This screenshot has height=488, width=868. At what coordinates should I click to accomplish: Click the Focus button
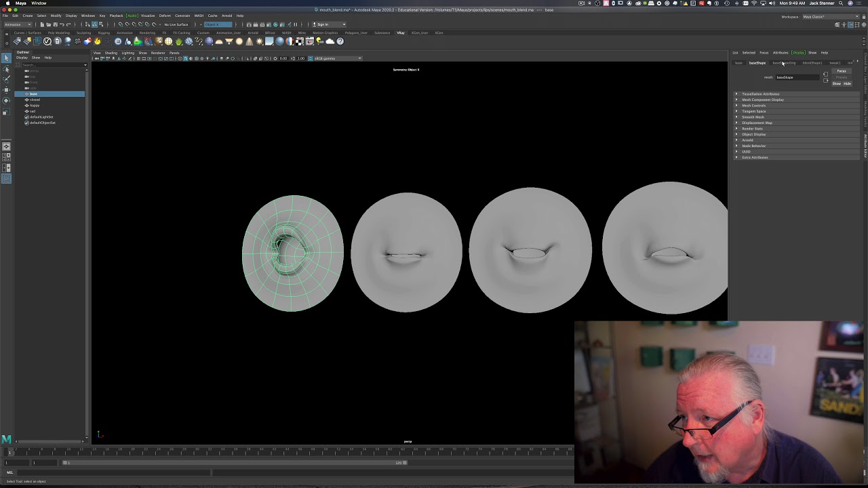(842, 71)
